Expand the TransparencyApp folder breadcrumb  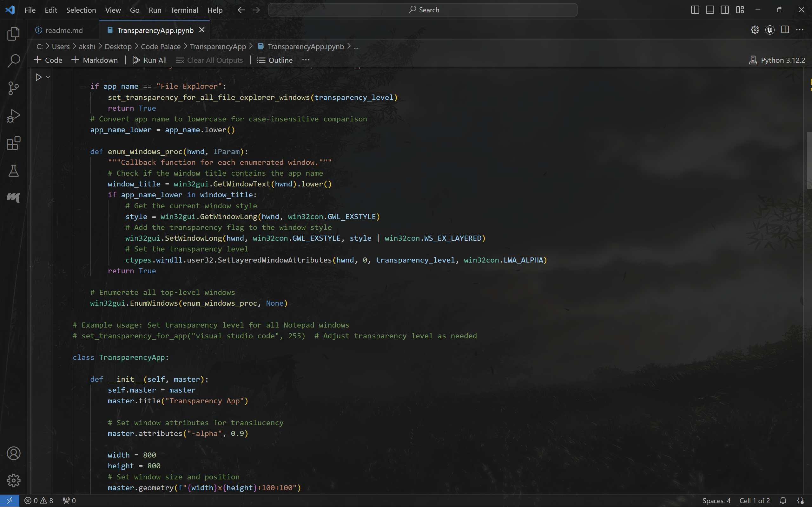218,47
